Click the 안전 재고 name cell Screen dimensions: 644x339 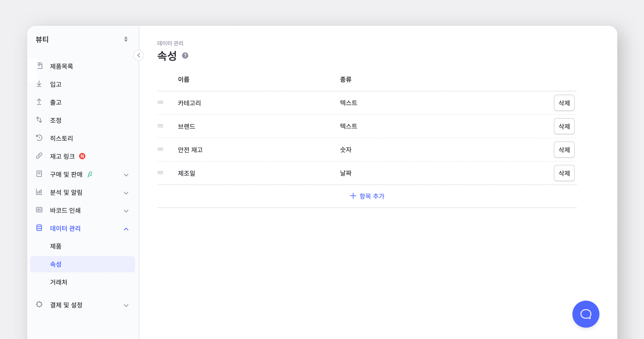pyautogui.click(x=190, y=150)
